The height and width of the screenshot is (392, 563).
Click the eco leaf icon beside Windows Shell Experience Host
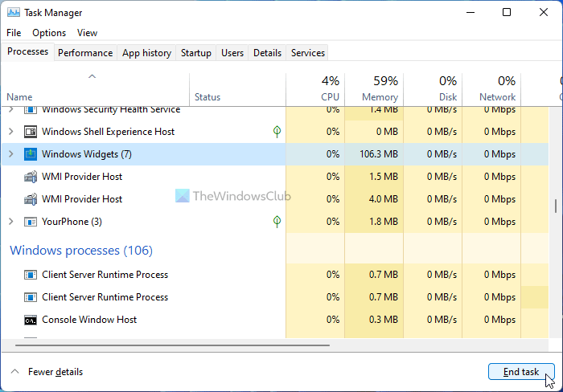(277, 131)
